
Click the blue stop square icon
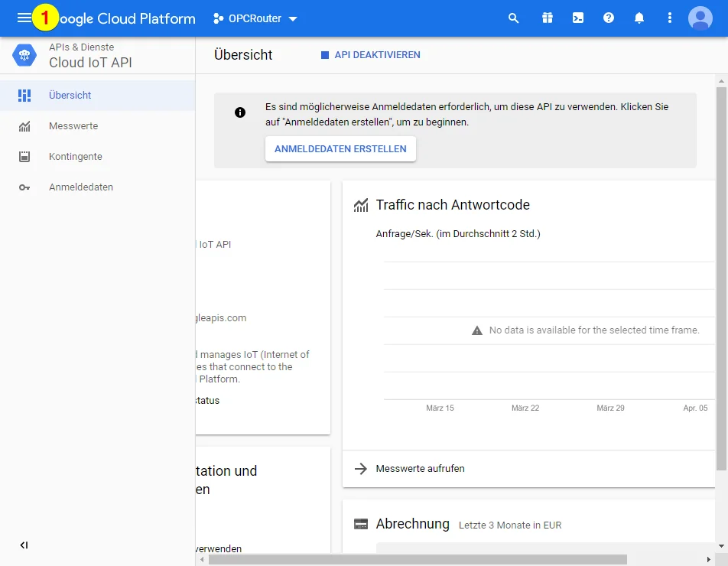click(x=324, y=55)
